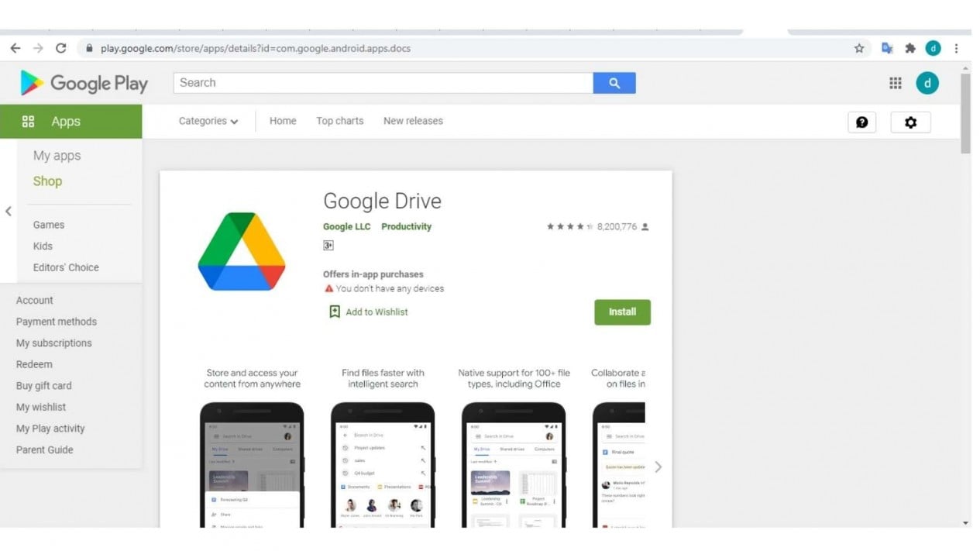This screenshot has width=980, height=551.
Task: Click the star rating next to 8,200,776
Action: [x=569, y=227]
